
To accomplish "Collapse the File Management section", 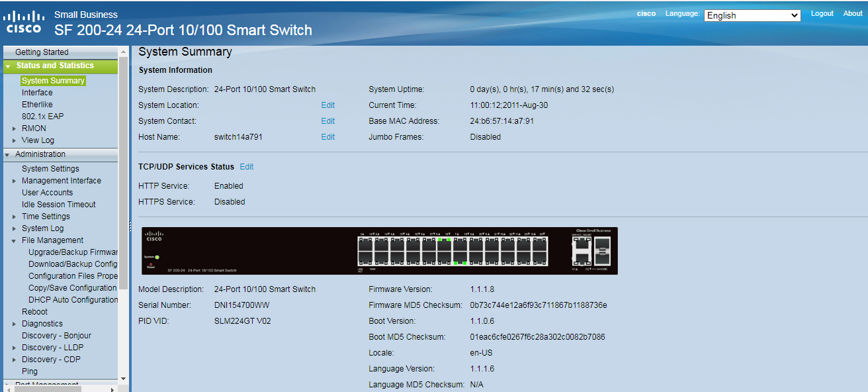I will click(16, 240).
